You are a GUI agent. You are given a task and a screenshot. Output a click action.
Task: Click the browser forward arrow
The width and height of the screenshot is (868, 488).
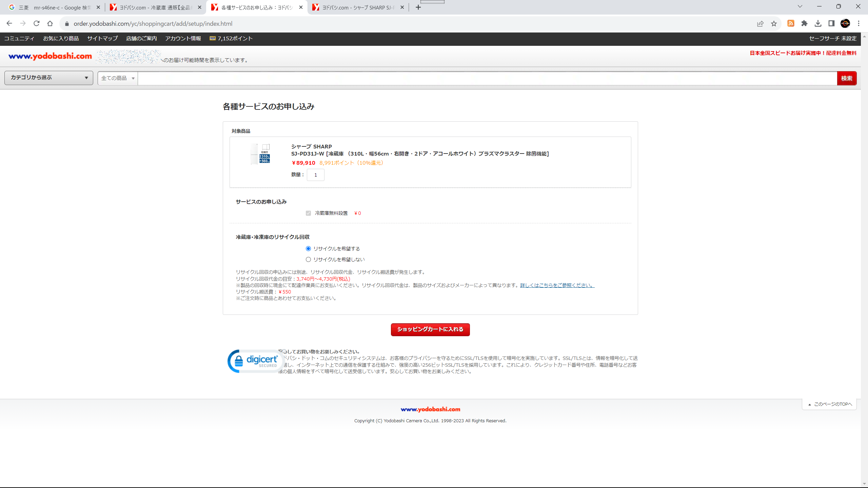23,23
